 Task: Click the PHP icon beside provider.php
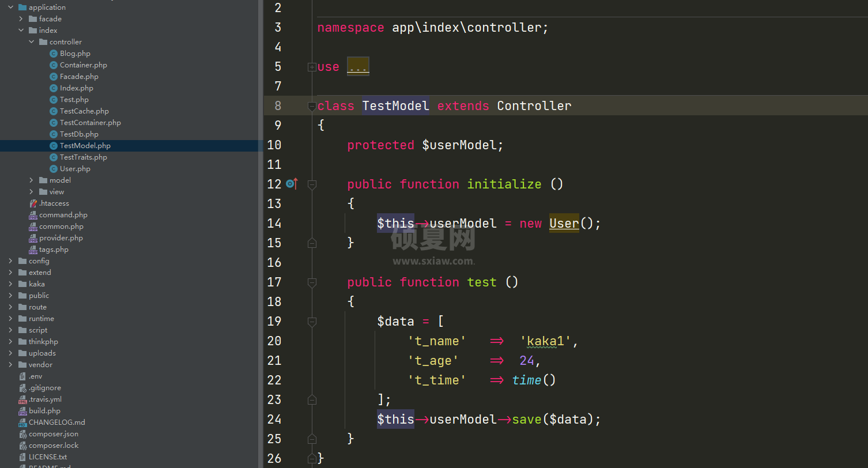(x=33, y=238)
